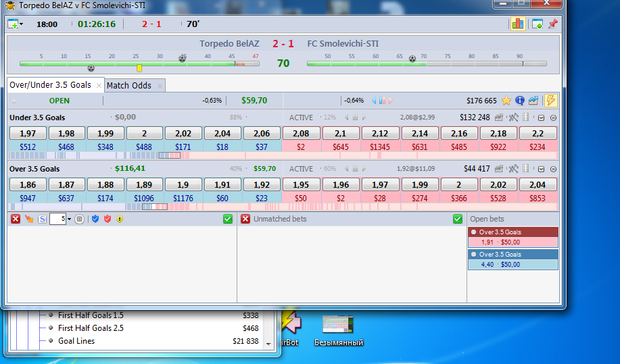Image resolution: width=620 pixels, height=364 pixels.
Task: Open chart icon for Over 3.5 Goals
Action: click(499, 169)
